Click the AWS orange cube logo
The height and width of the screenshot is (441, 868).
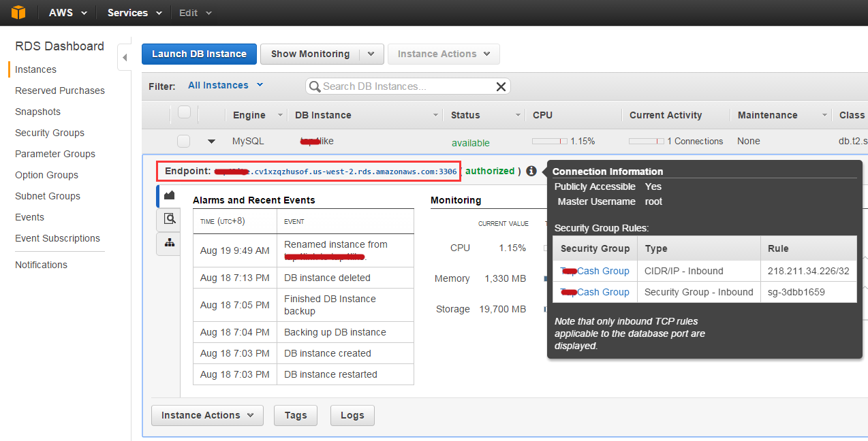coord(18,12)
